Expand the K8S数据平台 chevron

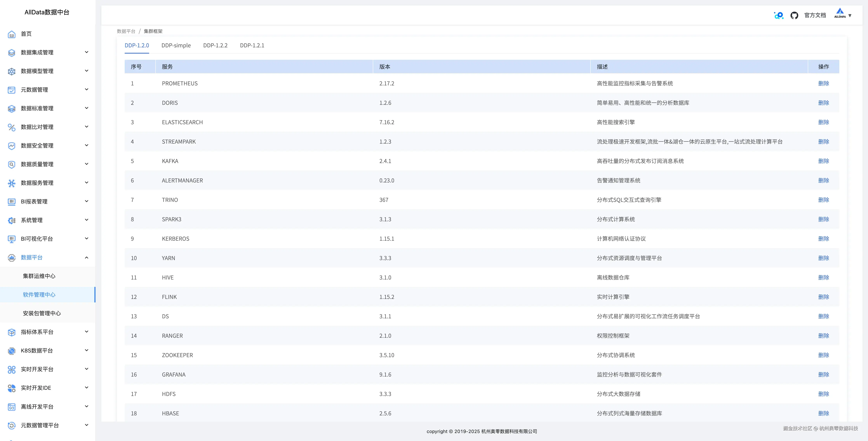[87, 350]
